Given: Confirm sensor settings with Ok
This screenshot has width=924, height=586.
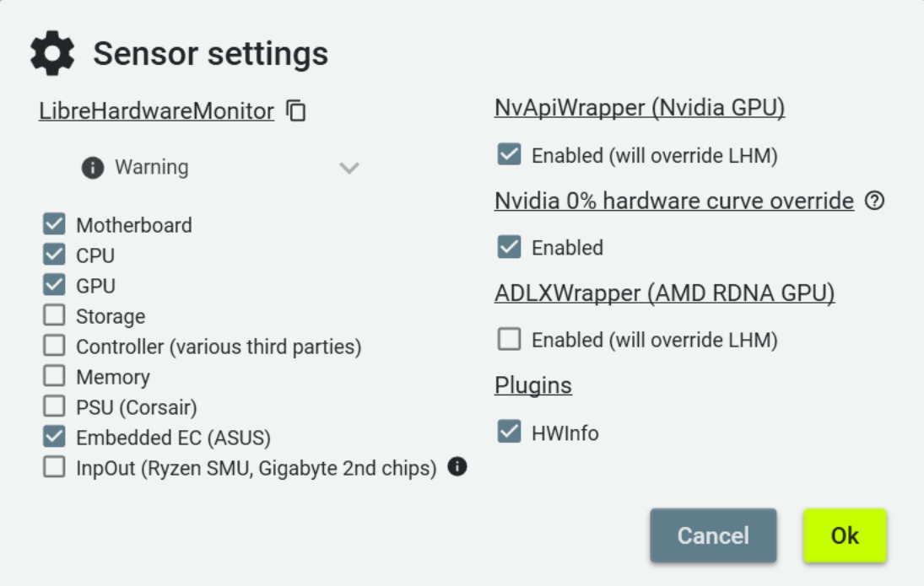Looking at the screenshot, I should point(846,535).
